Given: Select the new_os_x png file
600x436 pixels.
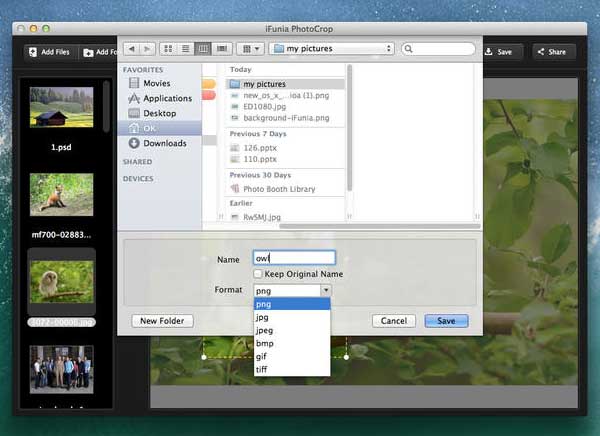Looking at the screenshot, I should 285,95.
